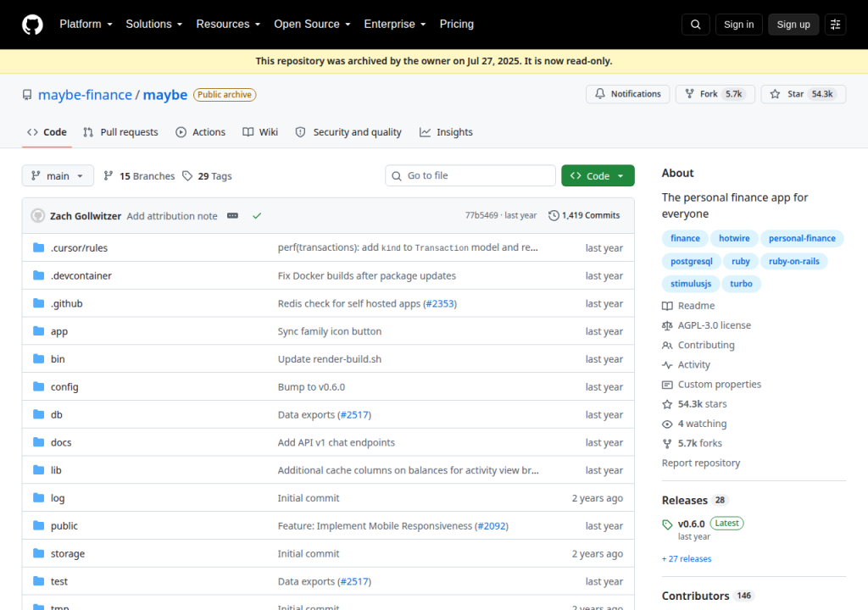Open the search magnifier in header
Viewport: 868px width, 610px height.
[x=695, y=25]
